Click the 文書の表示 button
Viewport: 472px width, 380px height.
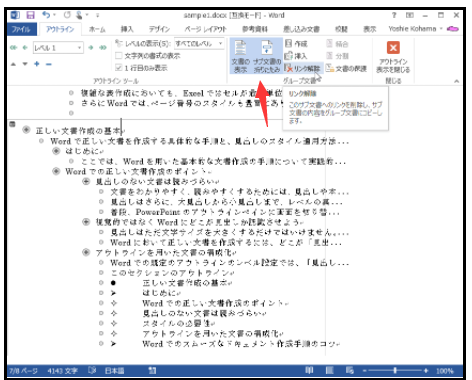point(241,56)
